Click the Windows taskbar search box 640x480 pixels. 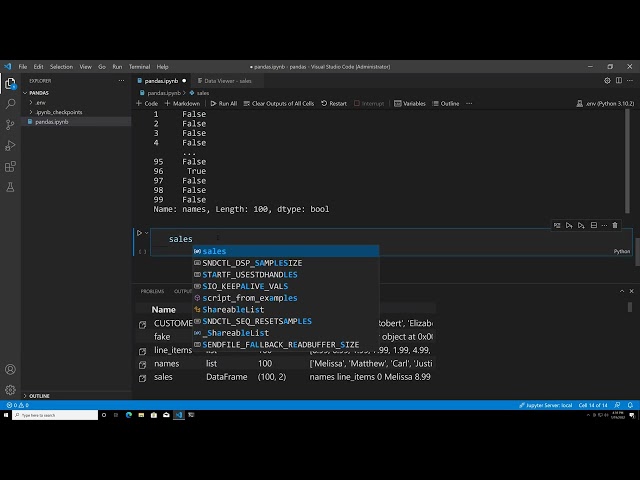click(55, 415)
